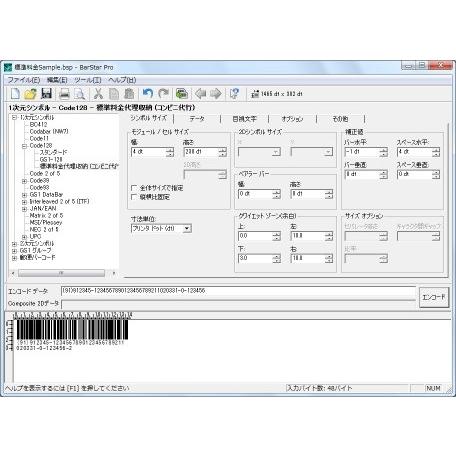Click the 入力バイト数: 48バイト status text
This screenshot has width=456, height=456.
pyautogui.click(x=320, y=388)
